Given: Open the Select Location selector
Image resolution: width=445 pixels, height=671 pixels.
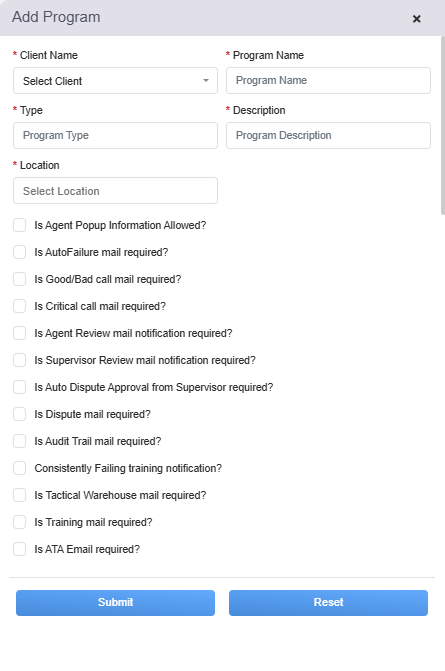Looking at the screenshot, I should [116, 190].
